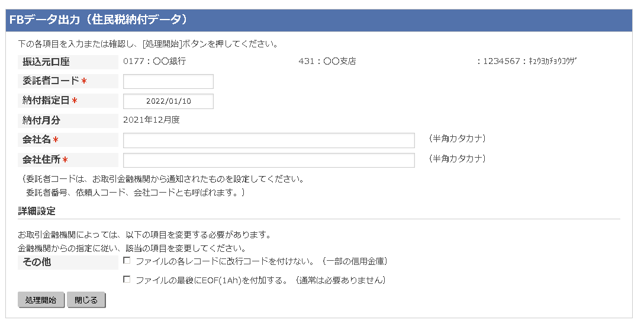Enable the no 改行コード per record checkbox

[x=127, y=260]
